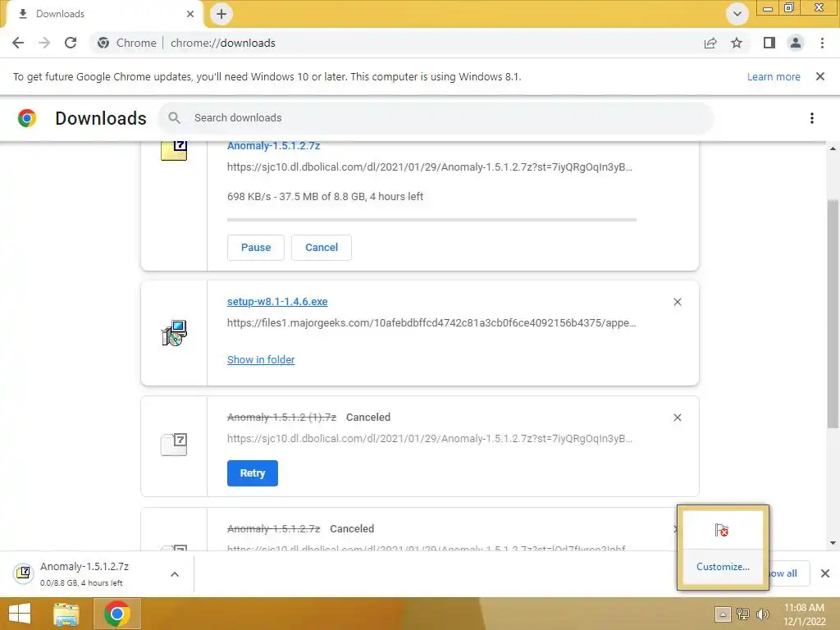The height and width of the screenshot is (630, 840).
Task: Open Learn more about Windows updates
Action: [774, 76]
